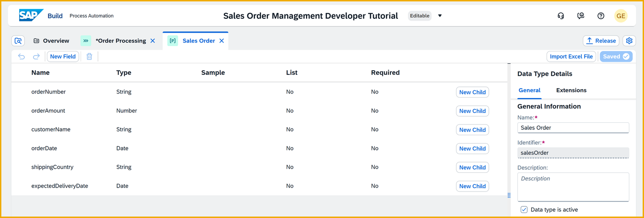Add New Child to shippingCountry row

(472, 167)
